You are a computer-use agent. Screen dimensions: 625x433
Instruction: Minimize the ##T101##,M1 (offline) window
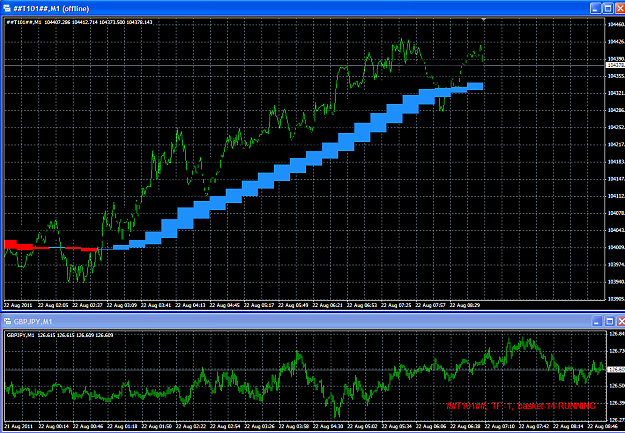tap(596, 8)
